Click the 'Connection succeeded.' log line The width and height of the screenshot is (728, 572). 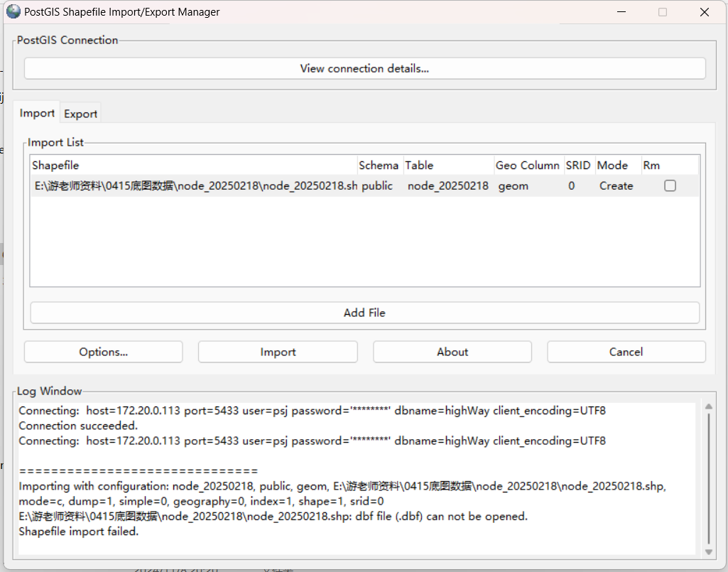click(x=78, y=426)
